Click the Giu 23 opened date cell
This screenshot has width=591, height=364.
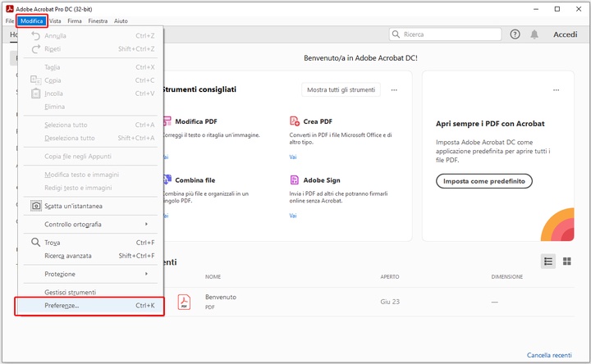pos(390,302)
